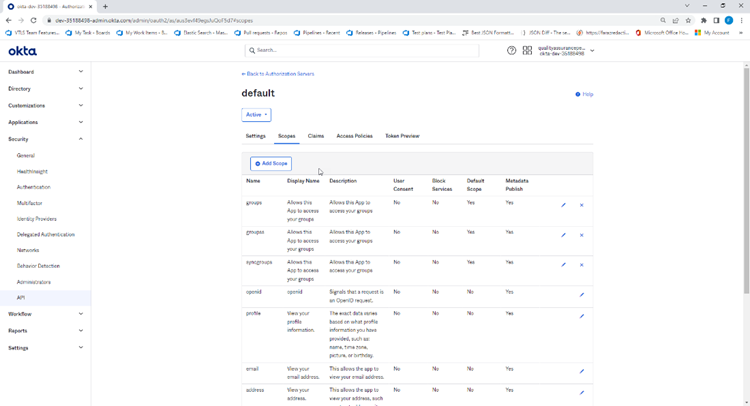Open Networks under Security
This screenshot has height=406, width=750.
28,250
